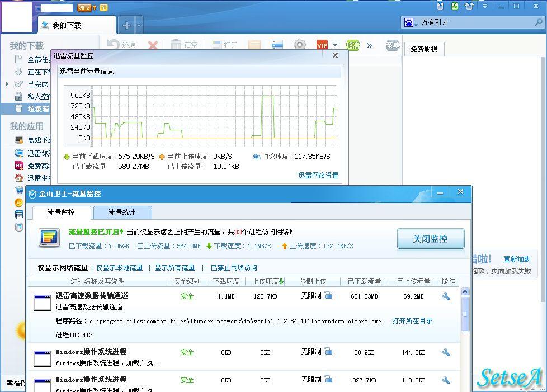Click the 清空 trash-can toolbar button

click(184, 45)
